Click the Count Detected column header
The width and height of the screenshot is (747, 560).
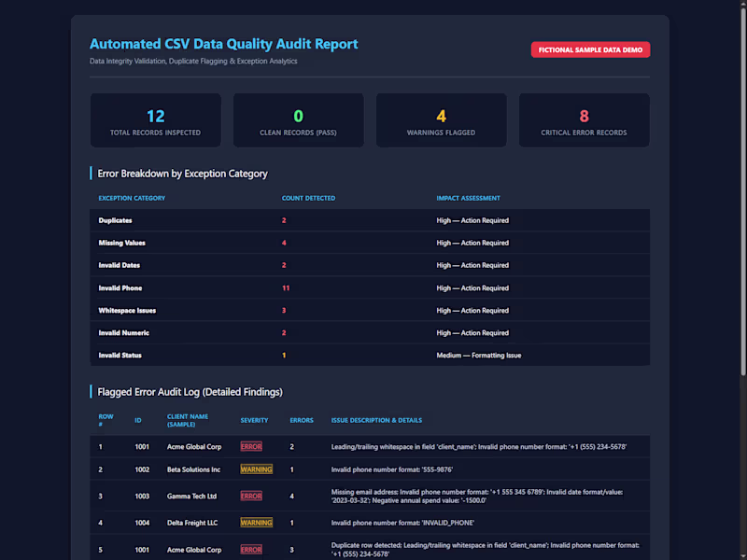pyautogui.click(x=308, y=198)
